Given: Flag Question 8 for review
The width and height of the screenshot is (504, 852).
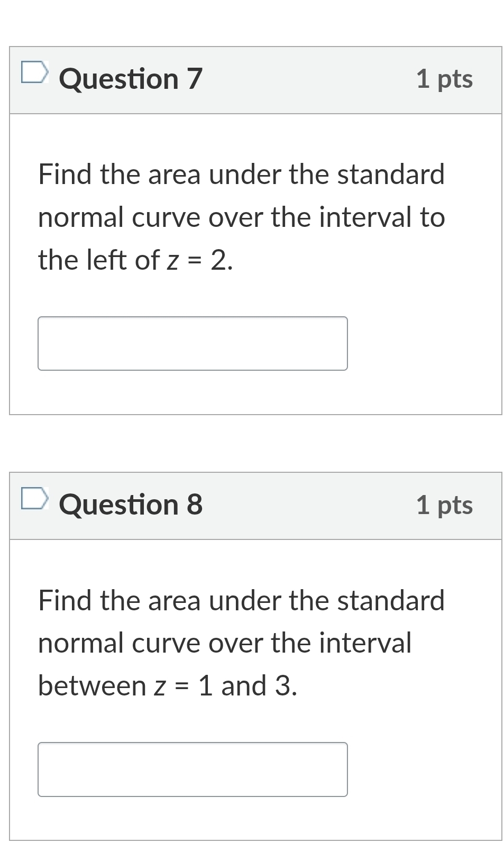Looking at the screenshot, I should 34,498.
